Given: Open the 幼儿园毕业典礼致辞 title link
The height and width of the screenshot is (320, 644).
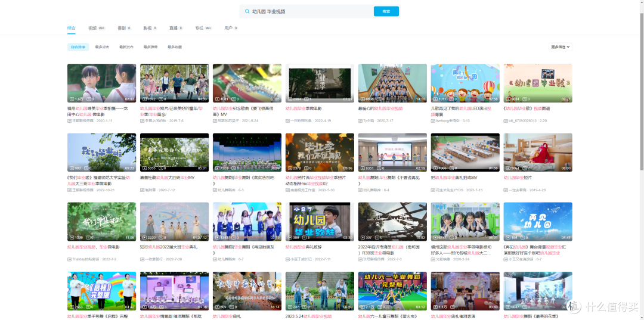Looking at the screenshot, I should [304, 247].
